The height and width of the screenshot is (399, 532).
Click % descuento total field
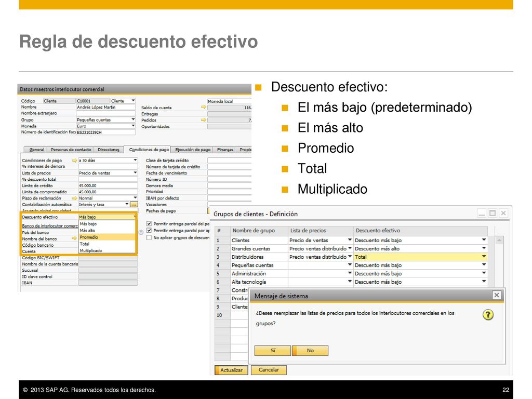[108, 179]
